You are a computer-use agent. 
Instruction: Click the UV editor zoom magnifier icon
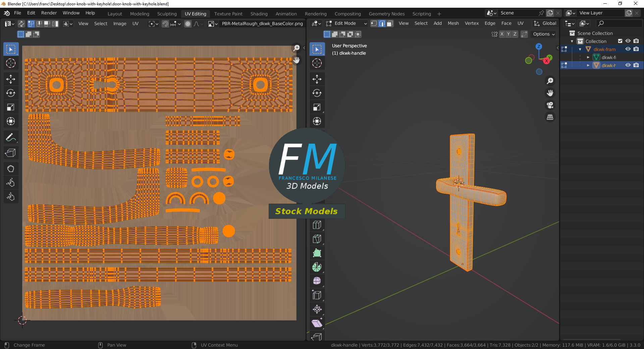(x=297, y=48)
